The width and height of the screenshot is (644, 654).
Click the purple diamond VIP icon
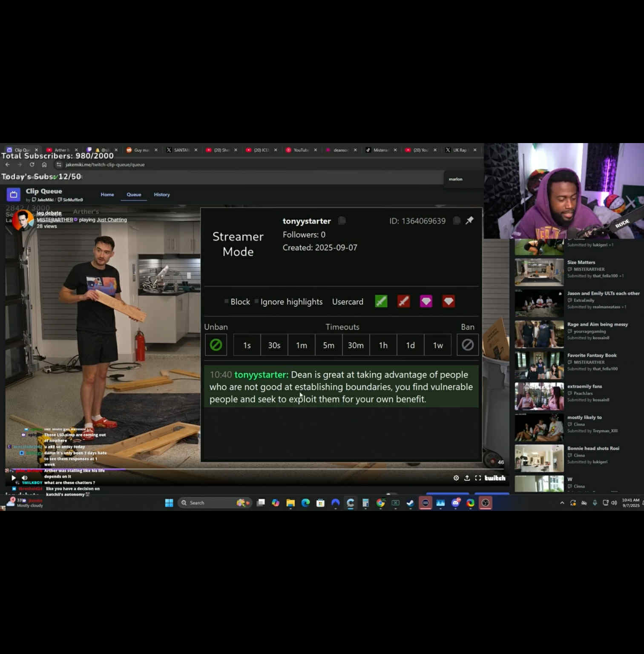(426, 301)
